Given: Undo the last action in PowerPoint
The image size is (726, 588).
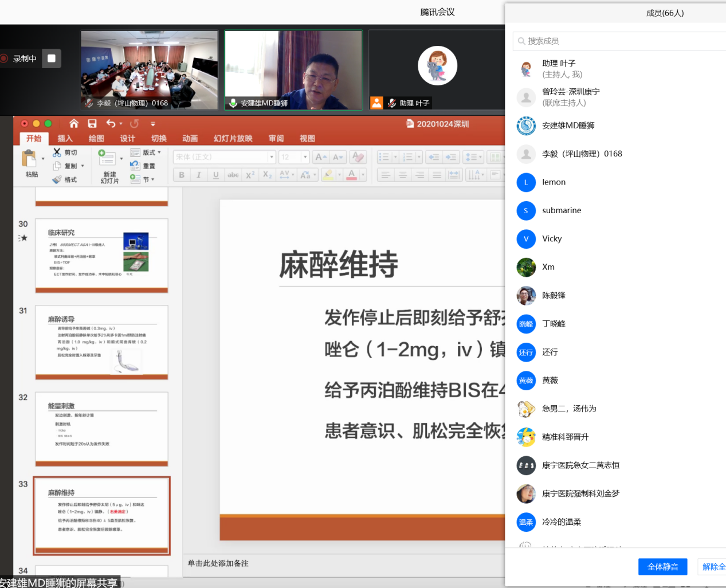Looking at the screenshot, I should tap(111, 123).
